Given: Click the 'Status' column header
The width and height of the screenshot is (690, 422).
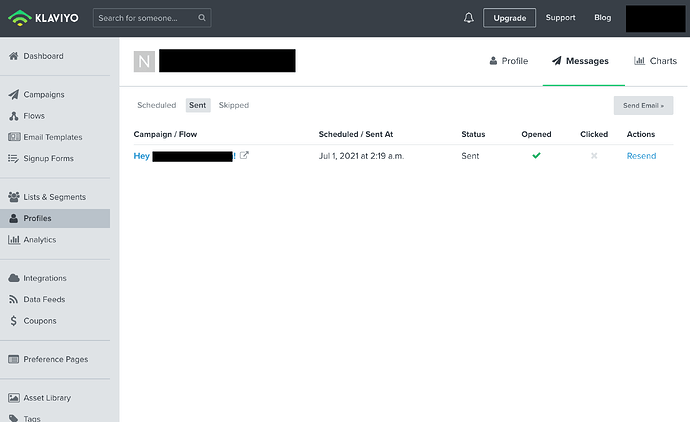Looking at the screenshot, I should (x=473, y=134).
